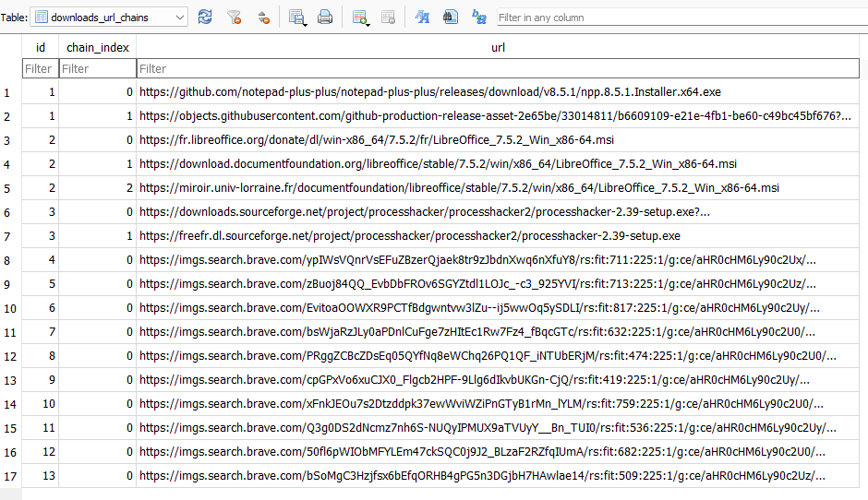Select id cell with value 12
This screenshot has width=868, height=500.
click(x=41, y=451)
